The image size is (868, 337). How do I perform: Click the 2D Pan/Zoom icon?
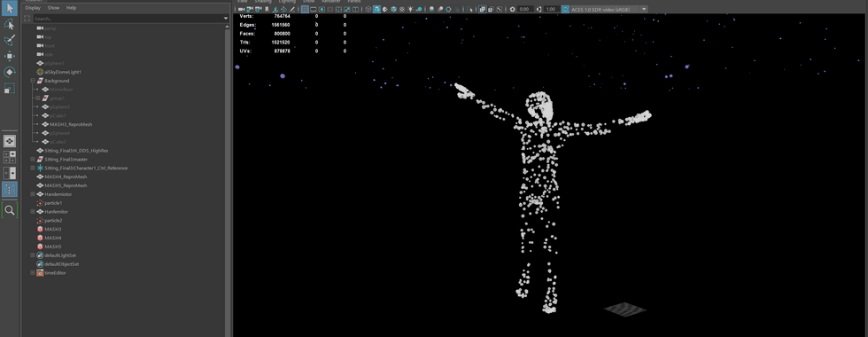coord(283,10)
